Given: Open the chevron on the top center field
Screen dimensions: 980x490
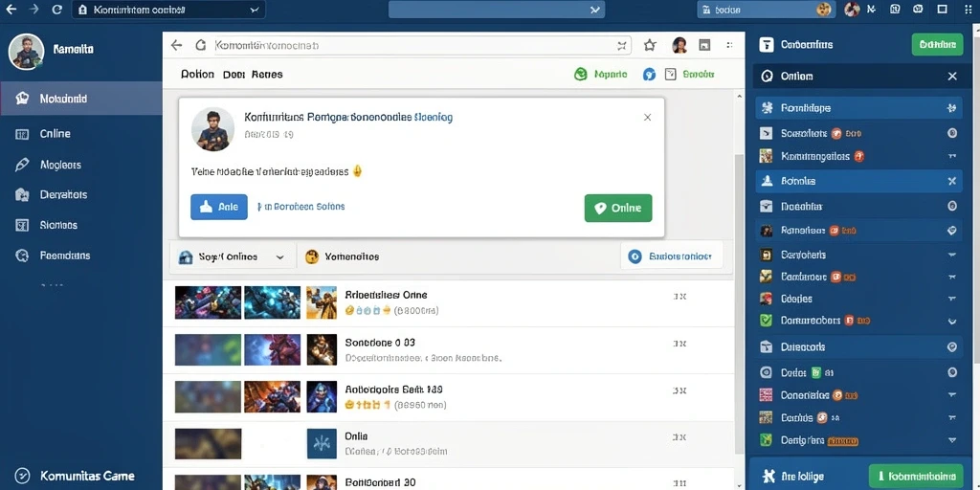Looking at the screenshot, I should pyautogui.click(x=595, y=10).
